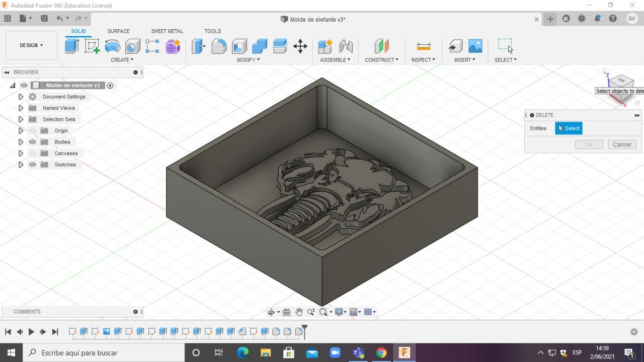Switch to the SURFACE tab

[x=118, y=31]
